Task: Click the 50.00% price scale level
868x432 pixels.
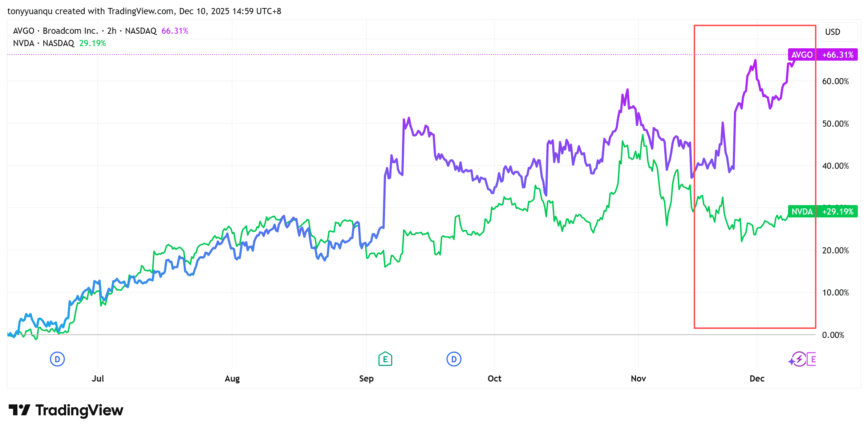Action: point(835,124)
